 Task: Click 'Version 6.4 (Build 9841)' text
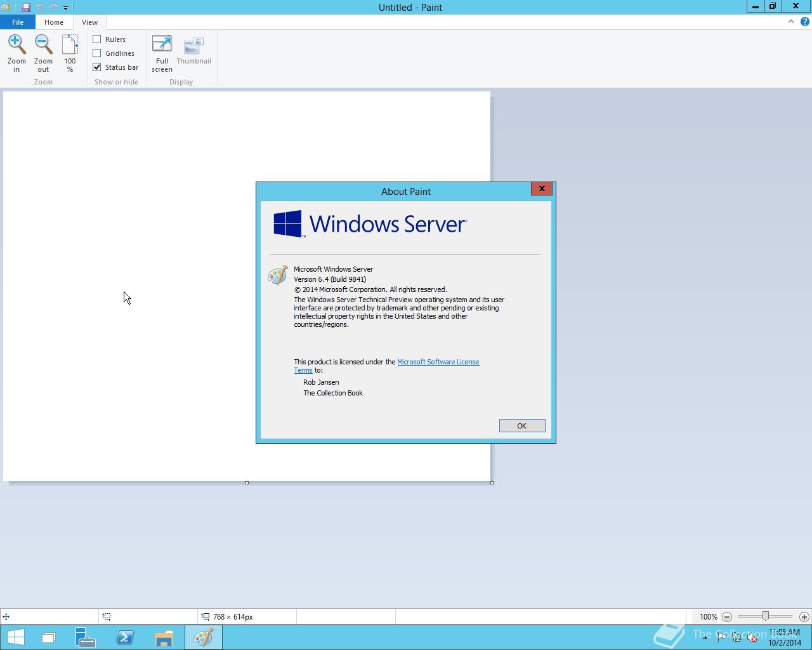tap(330, 279)
